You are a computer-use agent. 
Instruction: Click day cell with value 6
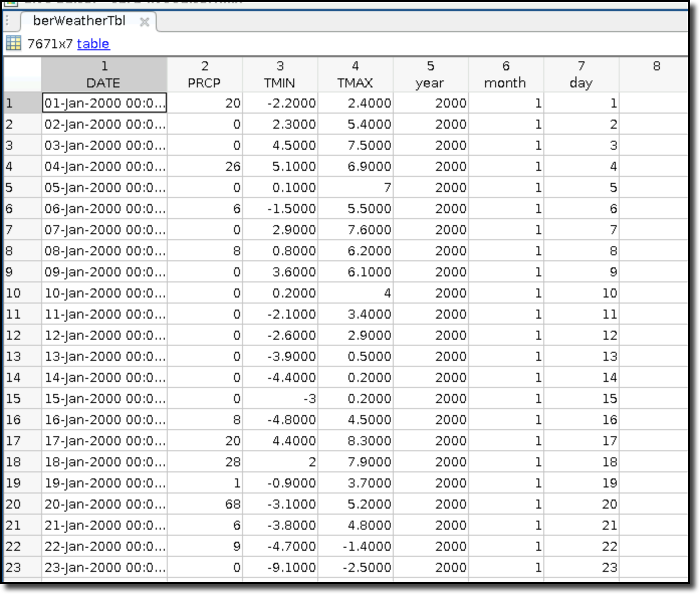click(x=581, y=209)
